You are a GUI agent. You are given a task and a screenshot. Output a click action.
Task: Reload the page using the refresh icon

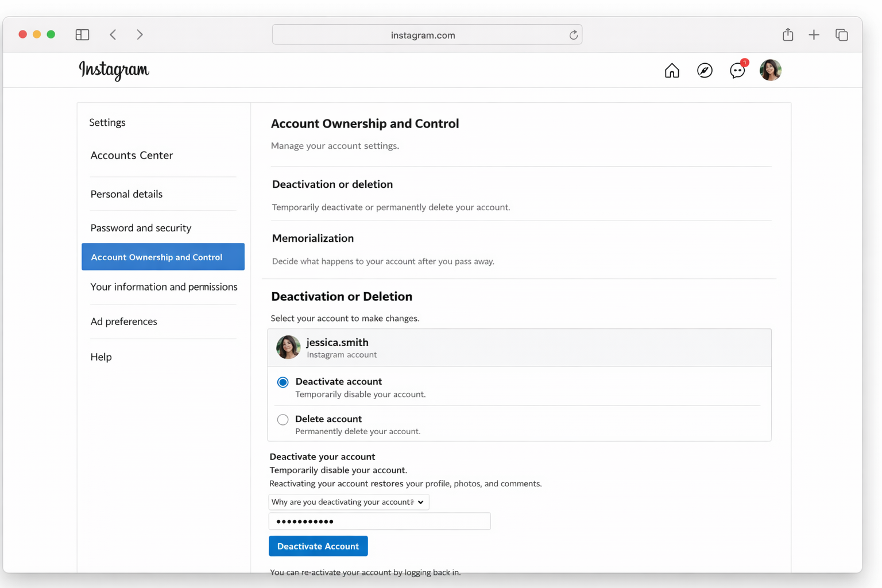click(573, 34)
